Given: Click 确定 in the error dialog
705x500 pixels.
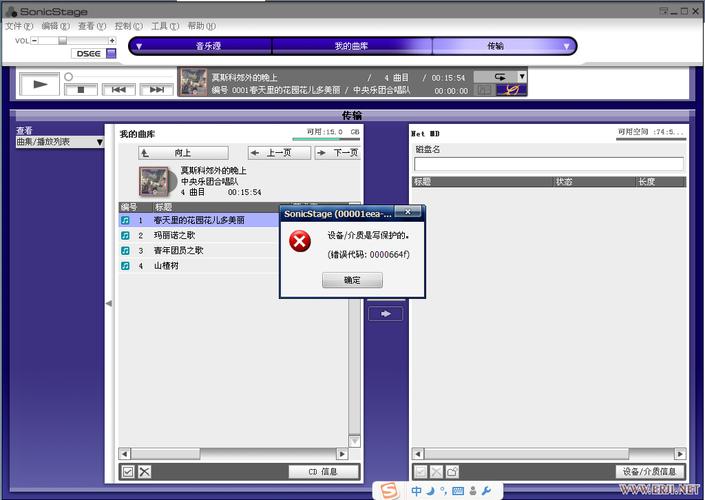Looking at the screenshot, I should pos(352,280).
